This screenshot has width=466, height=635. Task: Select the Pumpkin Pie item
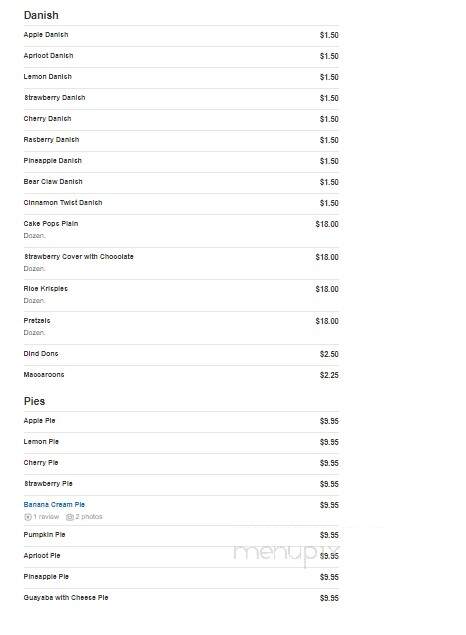[x=44, y=535]
